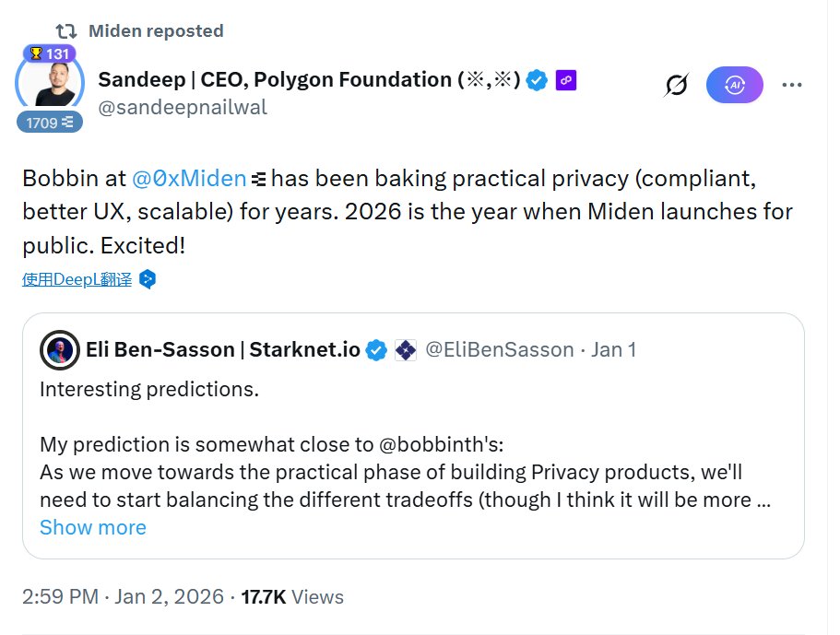Open the Grok slashed-circle icon
This screenshot has height=635, width=840.
coord(676,86)
